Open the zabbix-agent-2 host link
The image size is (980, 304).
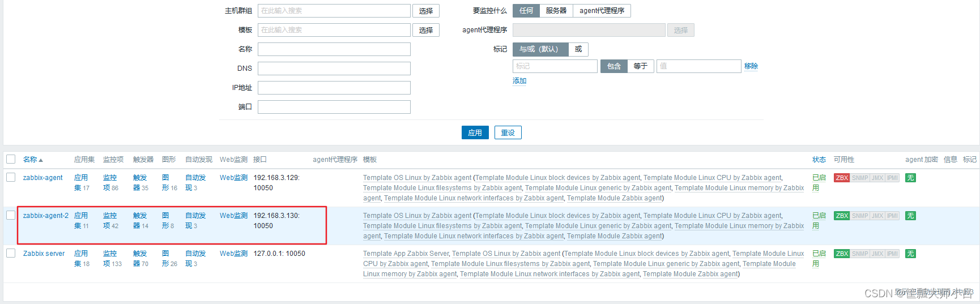[46, 216]
